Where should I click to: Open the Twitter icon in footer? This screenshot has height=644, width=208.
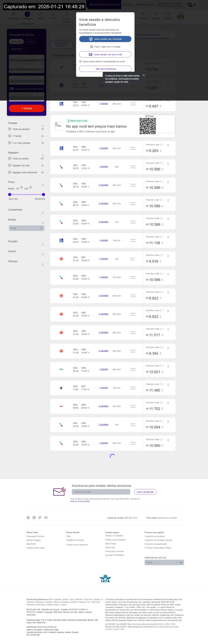[x=40, y=517]
